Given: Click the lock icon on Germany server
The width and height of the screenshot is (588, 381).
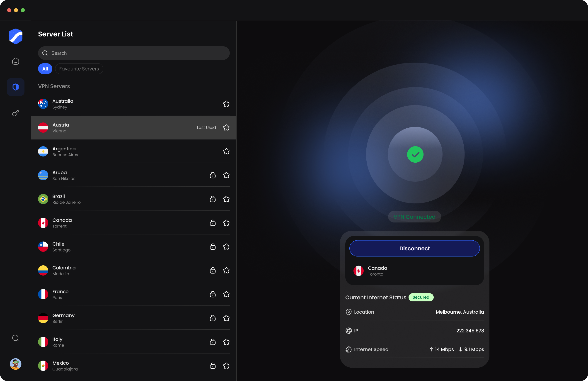Looking at the screenshot, I should point(213,318).
